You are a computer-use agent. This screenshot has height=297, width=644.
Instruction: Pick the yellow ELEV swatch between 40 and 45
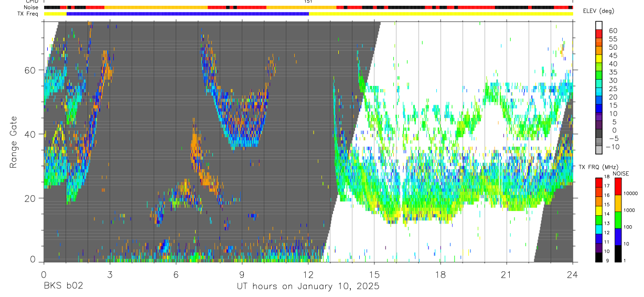tap(598, 59)
